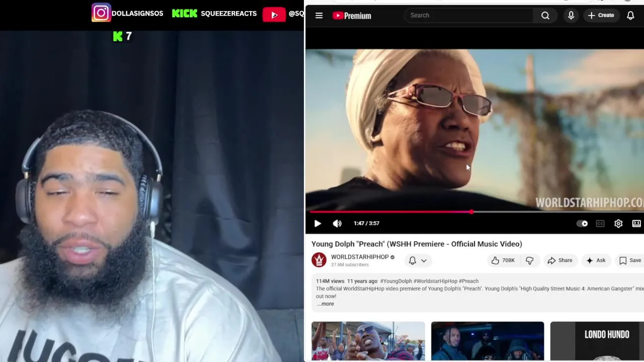Open the YouTube hamburger guide menu
Image resolution: width=644 pixels, height=362 pixels.
(x=319, y=16)
